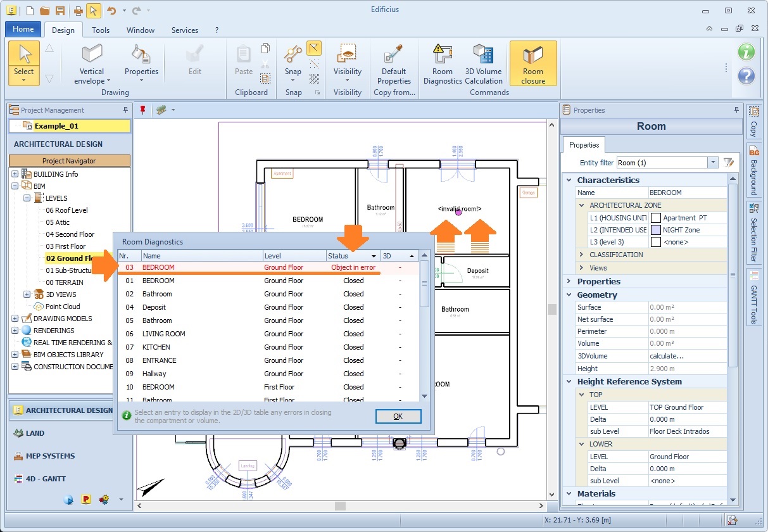The width and height of the screenshot is (768, 532).
Task: Expand BUILDING Info tree node
Action: point(15,174)
